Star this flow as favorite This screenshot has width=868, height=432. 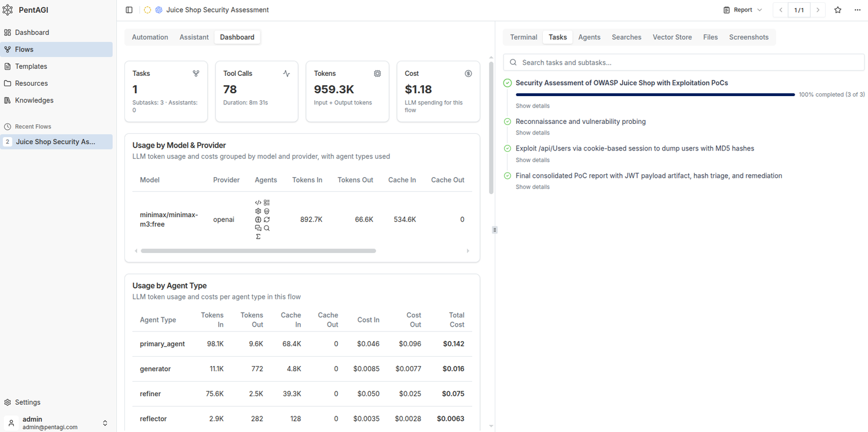click(837, 10)
